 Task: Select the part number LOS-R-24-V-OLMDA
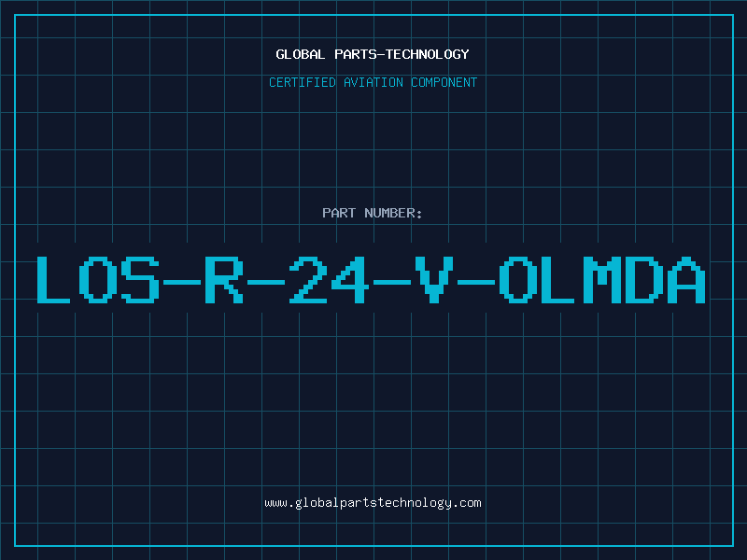[371, 280]
